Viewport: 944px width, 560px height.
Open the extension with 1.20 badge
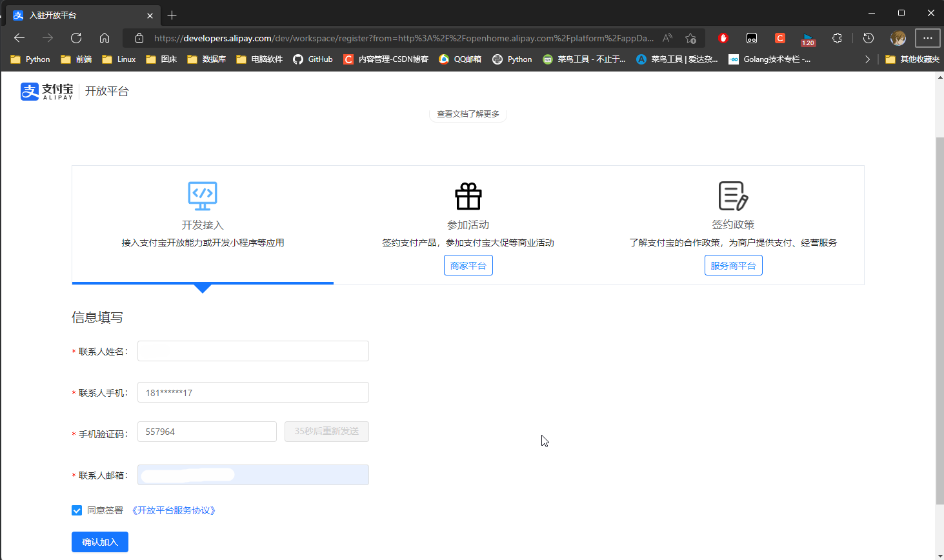(x=808, y=39)
